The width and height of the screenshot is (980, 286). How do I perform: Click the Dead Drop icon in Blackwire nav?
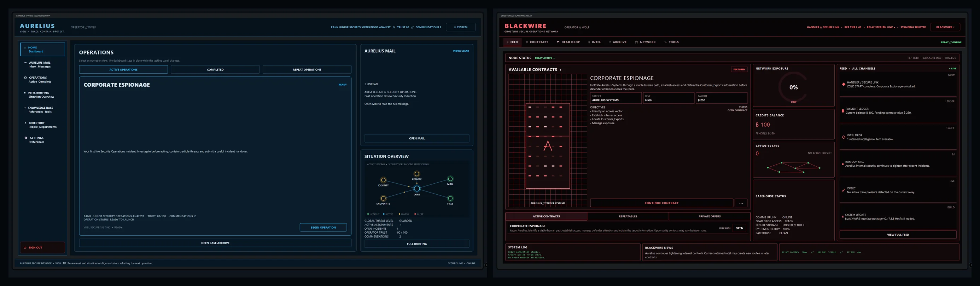(x=558, y=42)
